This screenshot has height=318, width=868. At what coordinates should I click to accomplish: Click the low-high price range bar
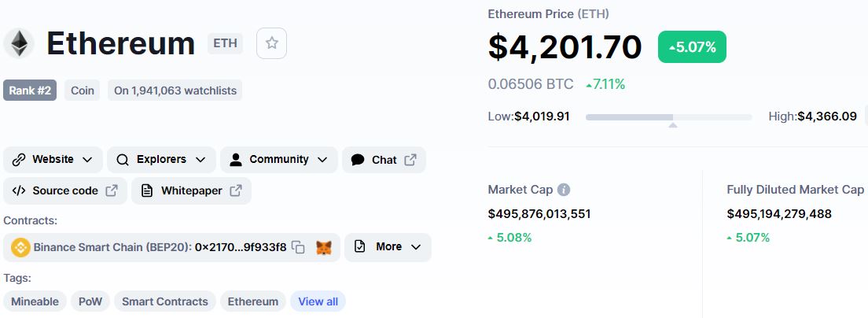pyautogui.click(x=668, y=117)
